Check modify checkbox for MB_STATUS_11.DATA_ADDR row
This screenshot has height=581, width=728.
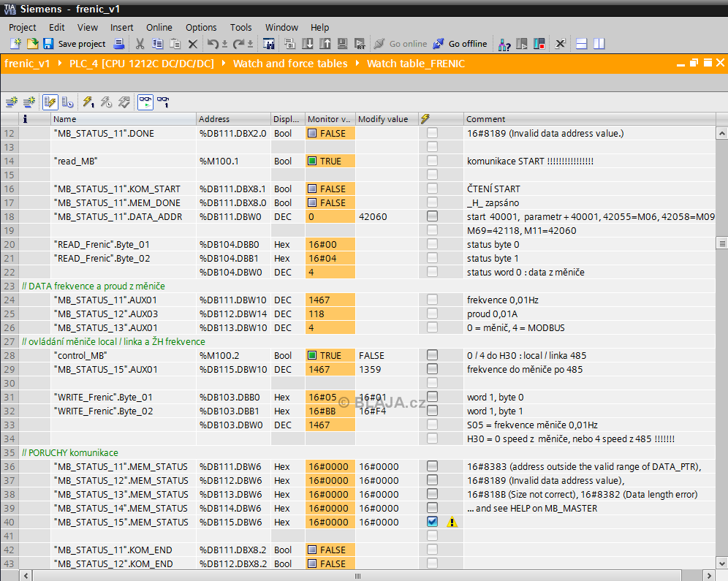pyautogui.click(x=432, y=216)
